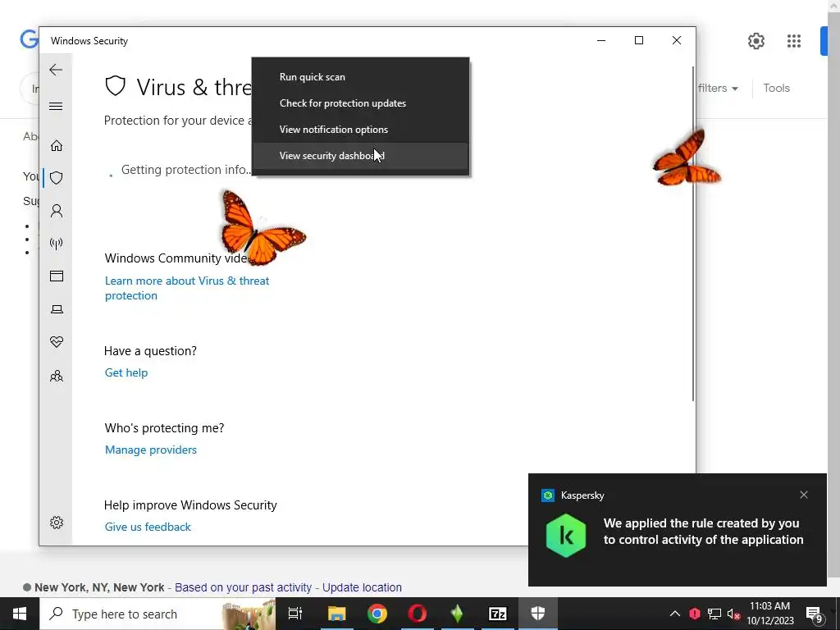Open 7-Zip from the taskbar
Screen dimensions: 840x630
[498, 614]
